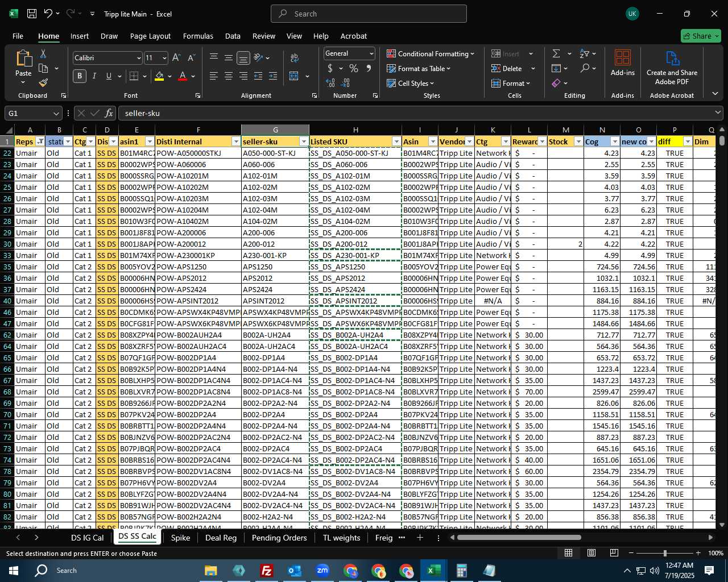Click the zoom slider handle
The height and width of the screenshot is (582, 728).
665,553
